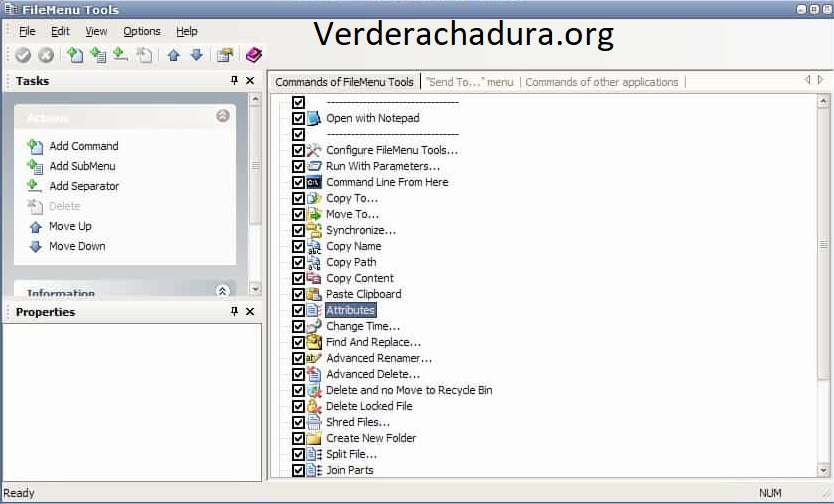The width and height of the screenshot is (834, 504).
Task: Click Add SubMenu in Actions list
Action: [82, 166]
